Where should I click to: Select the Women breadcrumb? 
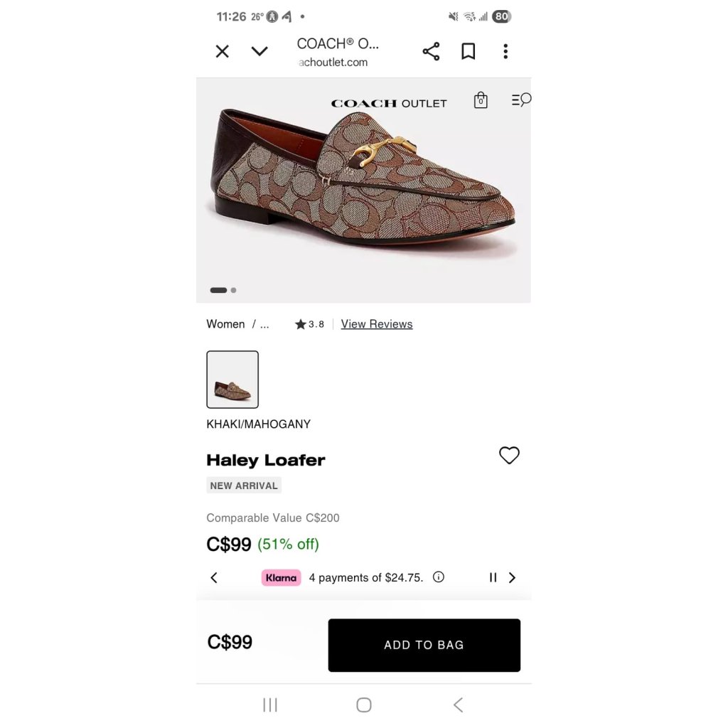[x=225, y=324]
